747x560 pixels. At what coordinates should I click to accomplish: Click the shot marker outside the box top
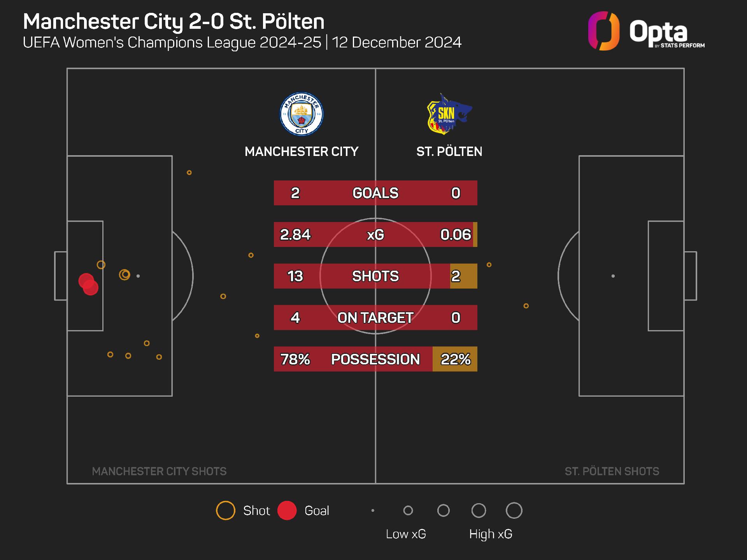[x=189, y=173]
